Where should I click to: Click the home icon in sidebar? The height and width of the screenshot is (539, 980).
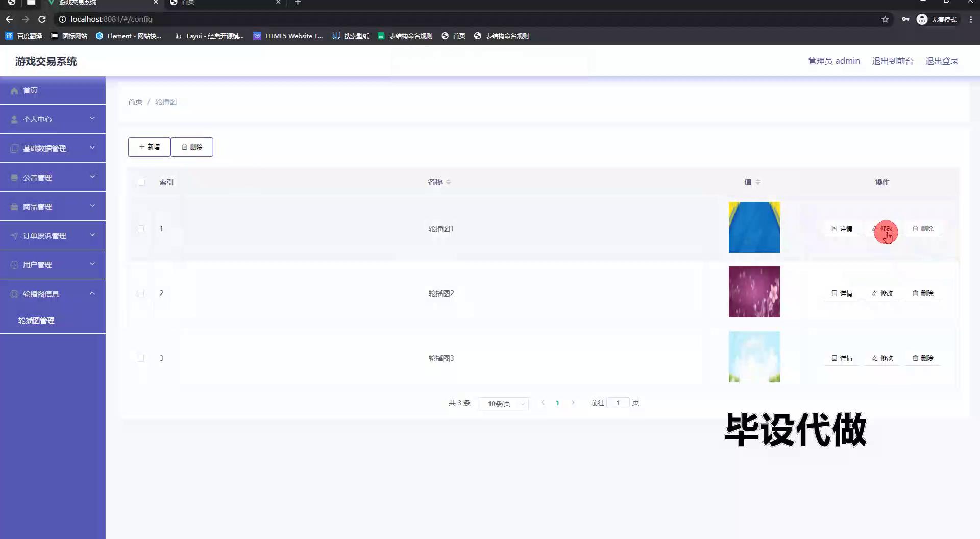pos(14,91)
